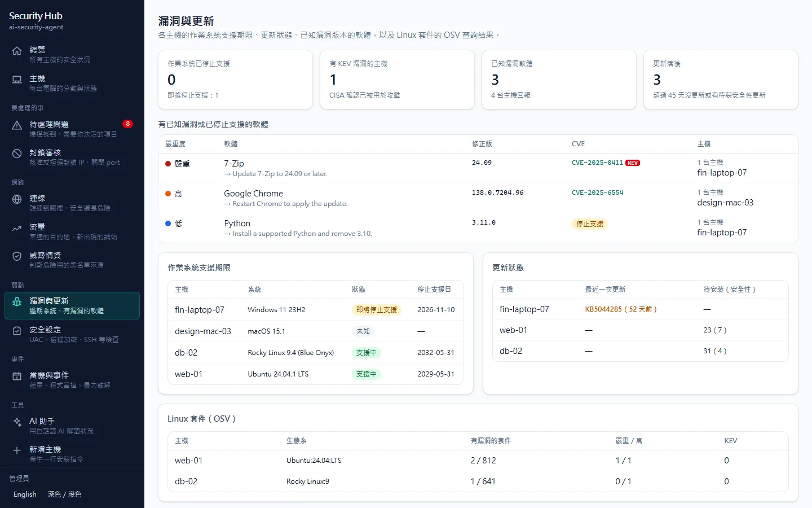Click the shield icon beside 威脅情資
The image size is (812, 508).
click(x=17, y=256)
